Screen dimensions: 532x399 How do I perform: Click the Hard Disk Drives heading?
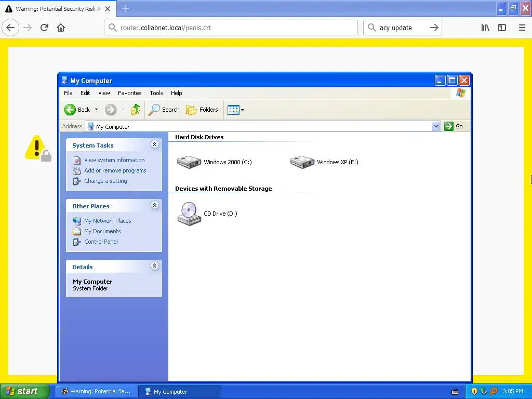point(199,137)
